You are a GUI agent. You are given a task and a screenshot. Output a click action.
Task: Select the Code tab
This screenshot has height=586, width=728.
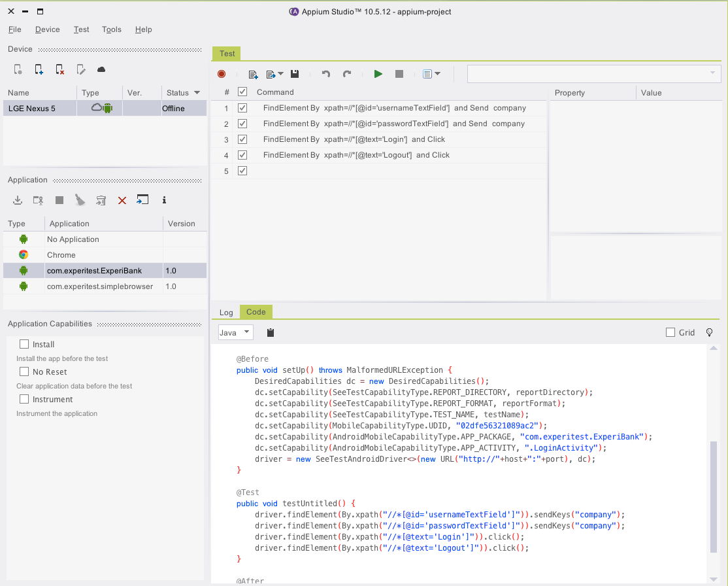click(256, 312)
